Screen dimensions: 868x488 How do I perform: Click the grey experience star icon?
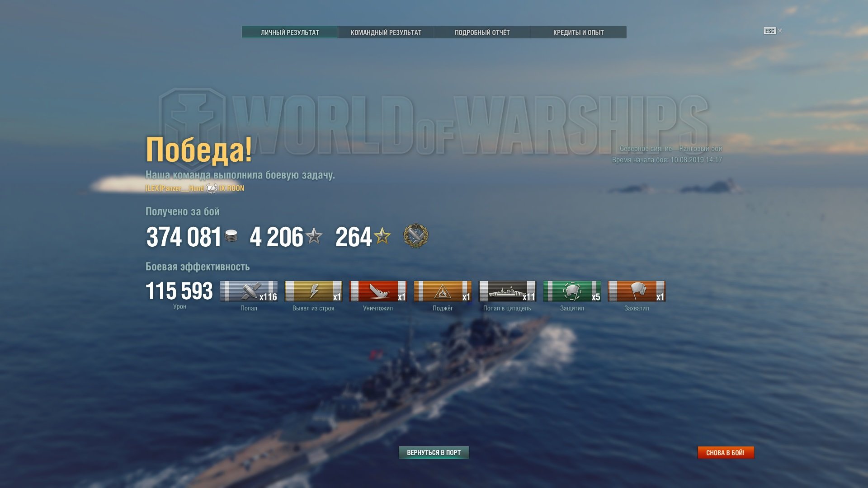(x=314, y=236)
